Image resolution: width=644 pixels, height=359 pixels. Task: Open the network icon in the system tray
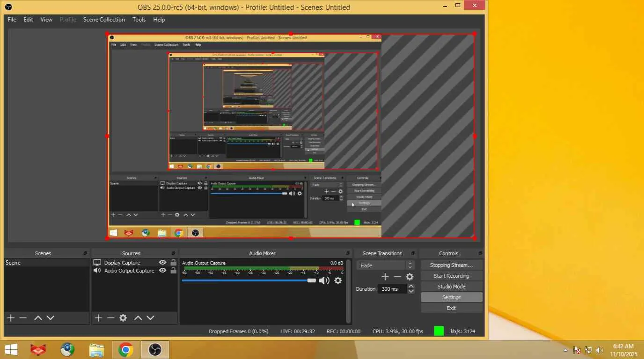588,350
